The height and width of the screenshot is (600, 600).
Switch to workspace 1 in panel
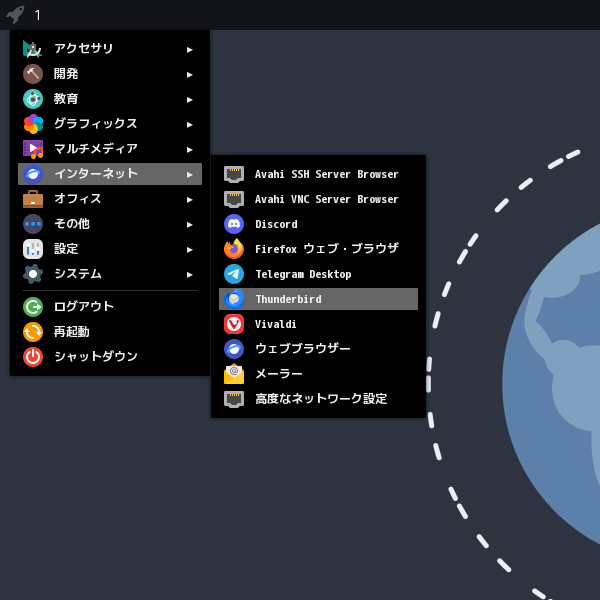tap(38, 15)
